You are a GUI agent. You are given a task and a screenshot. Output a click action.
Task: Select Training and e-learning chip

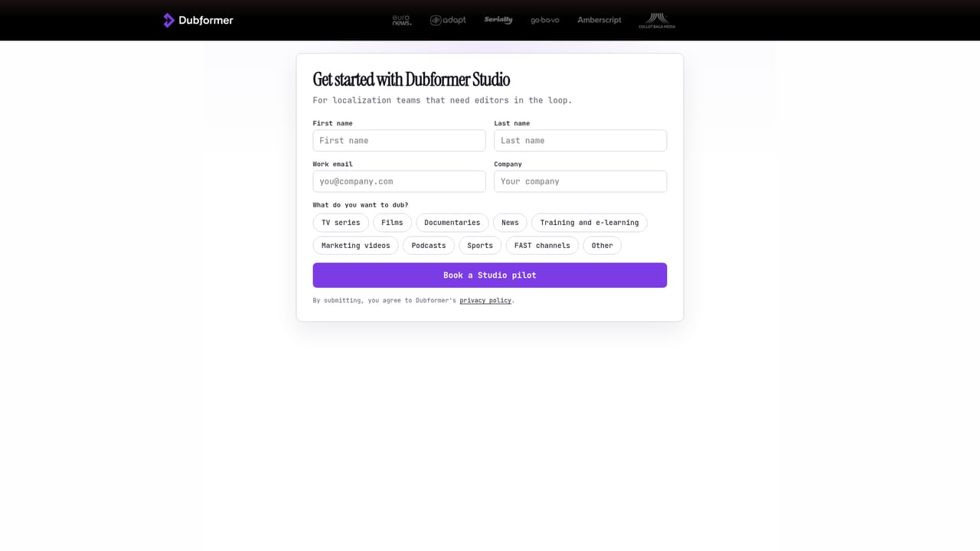click(x=590, y=223)
